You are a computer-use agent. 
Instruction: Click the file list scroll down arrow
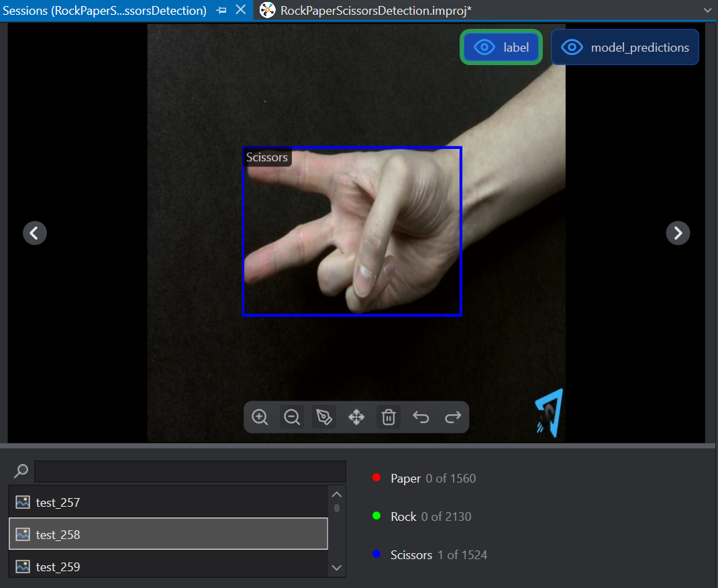pos(337,568)
